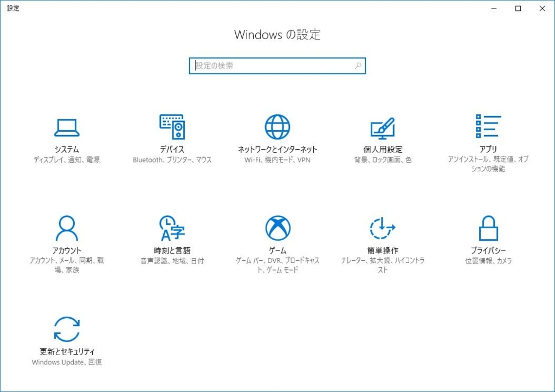Image resolution: width=555 pixels, height=392 pixels.
Task: Click the 個人用設定 label
Action: coord(383,149)
